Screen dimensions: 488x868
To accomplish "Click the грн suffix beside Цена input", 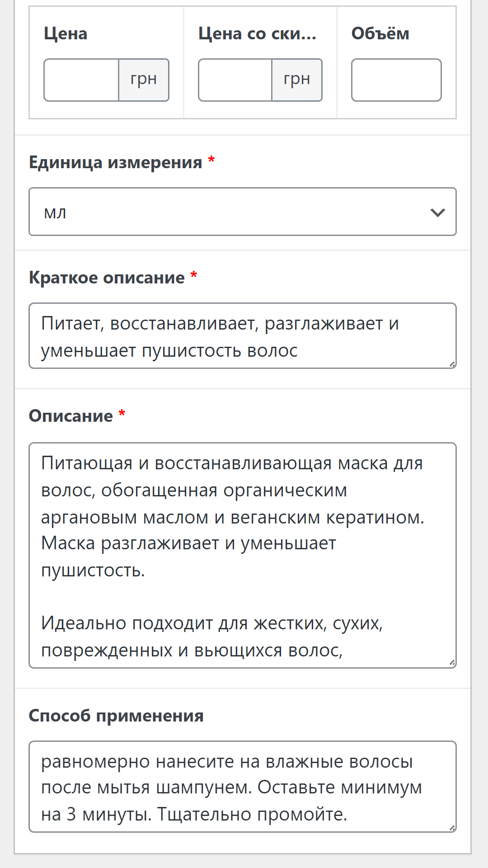I will [x=144, y=80].
